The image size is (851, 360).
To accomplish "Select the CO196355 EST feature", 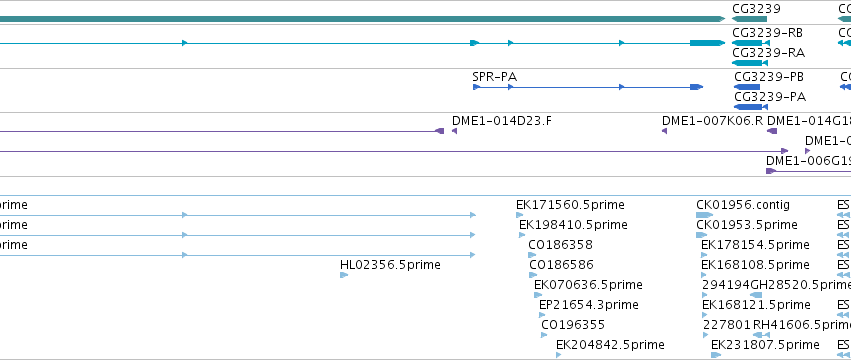I will pos(544,335).
